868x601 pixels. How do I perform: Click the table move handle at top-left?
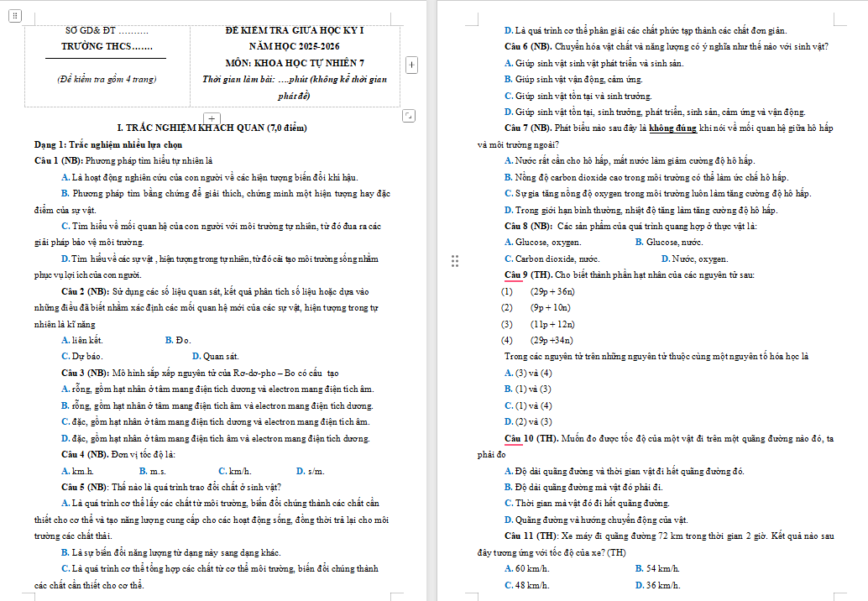pos(15,15)
